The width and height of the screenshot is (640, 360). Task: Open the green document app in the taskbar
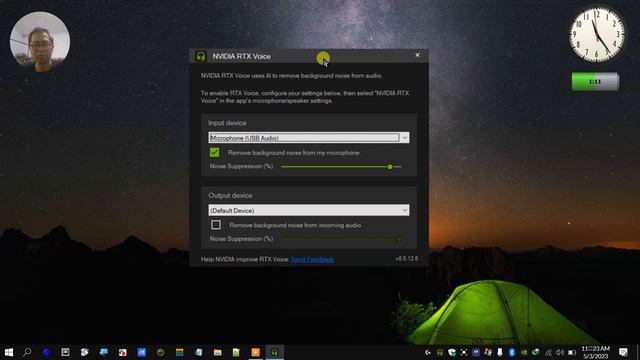(x=236, y=352)
